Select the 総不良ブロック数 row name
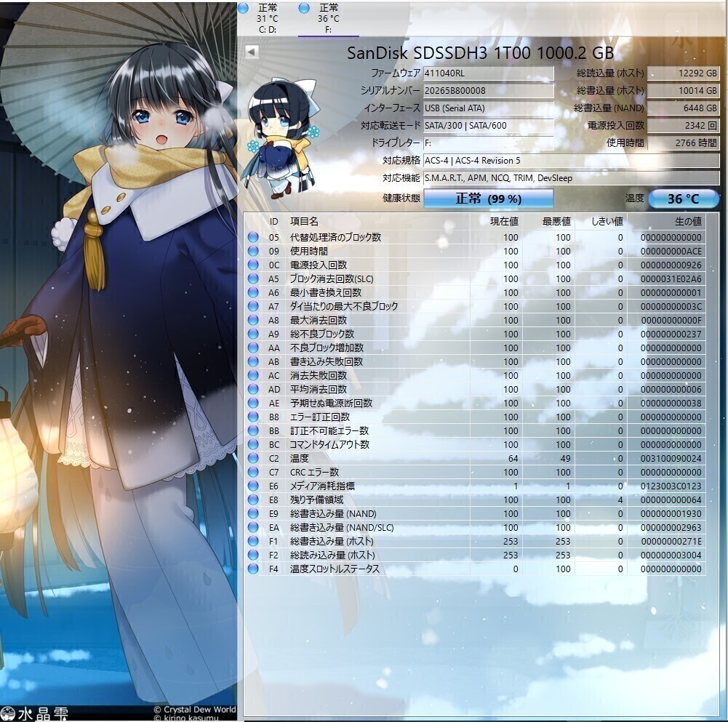Image resolution: width=728 pixels, height=722 pixels. click(x=322, y=334)
